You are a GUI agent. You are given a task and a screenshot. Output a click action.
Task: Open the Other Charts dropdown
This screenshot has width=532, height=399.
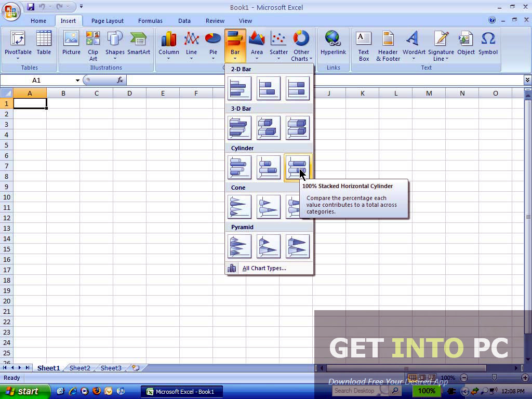301,46
